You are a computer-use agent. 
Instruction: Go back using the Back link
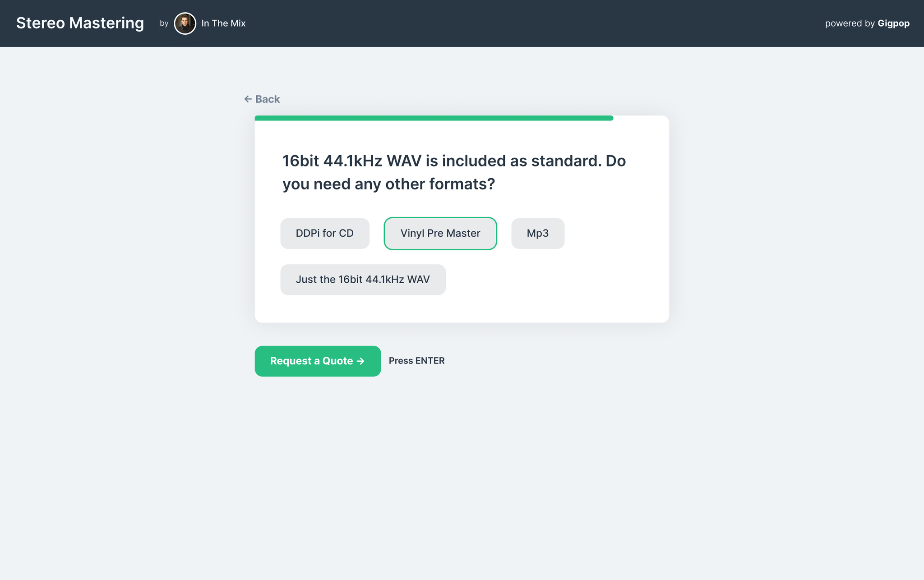pyautogui.click(x=267, y=99)
